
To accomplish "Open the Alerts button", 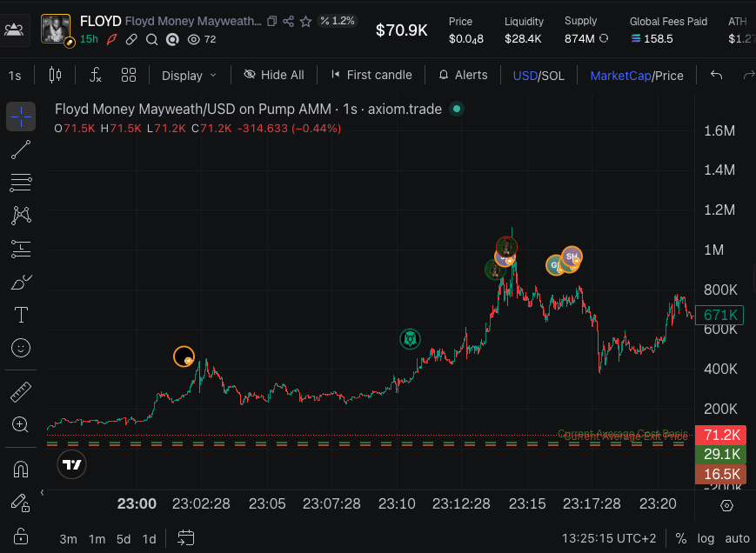I will click(464, 75).
